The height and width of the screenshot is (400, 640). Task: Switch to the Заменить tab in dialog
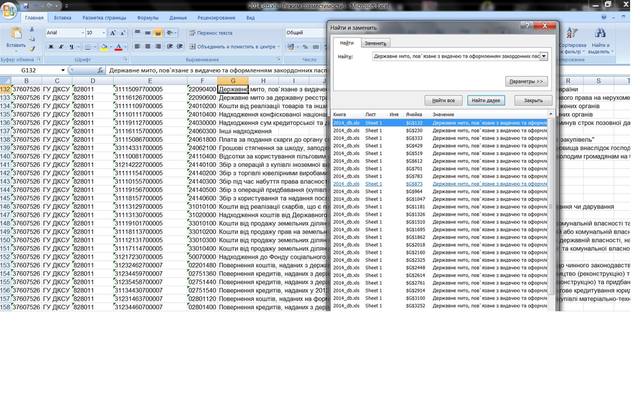point(375,43)
